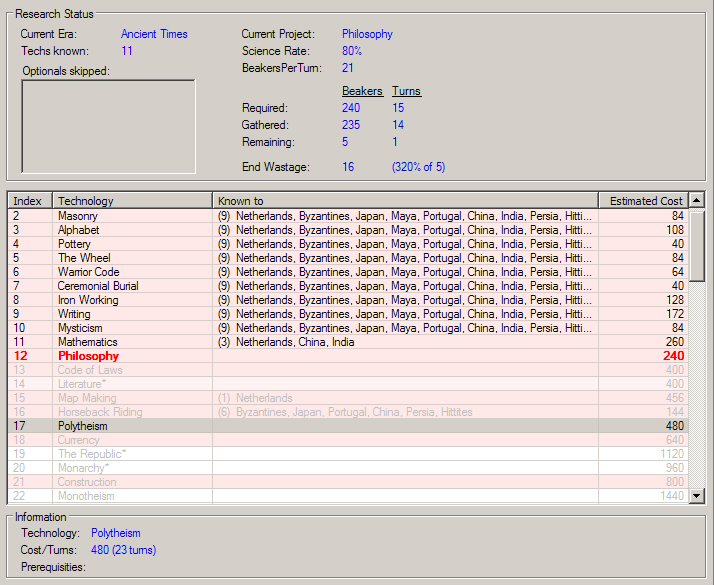Click the Iron Working estimated cost 128

[x=675, y=300]
